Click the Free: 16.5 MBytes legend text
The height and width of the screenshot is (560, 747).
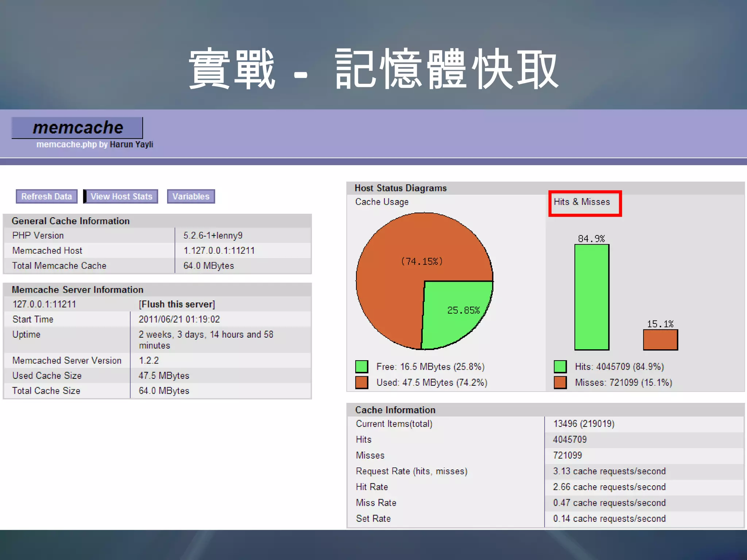click(430, 366)
